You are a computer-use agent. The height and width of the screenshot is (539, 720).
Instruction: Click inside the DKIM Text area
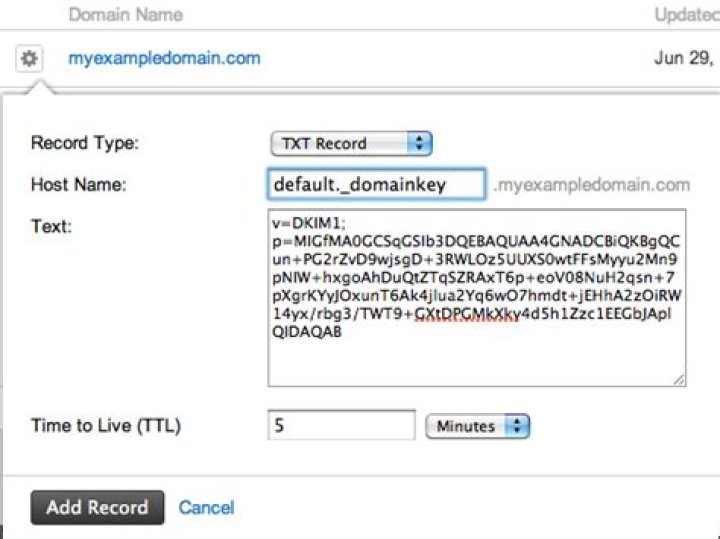pyautogui.click(x=477, y=298)
